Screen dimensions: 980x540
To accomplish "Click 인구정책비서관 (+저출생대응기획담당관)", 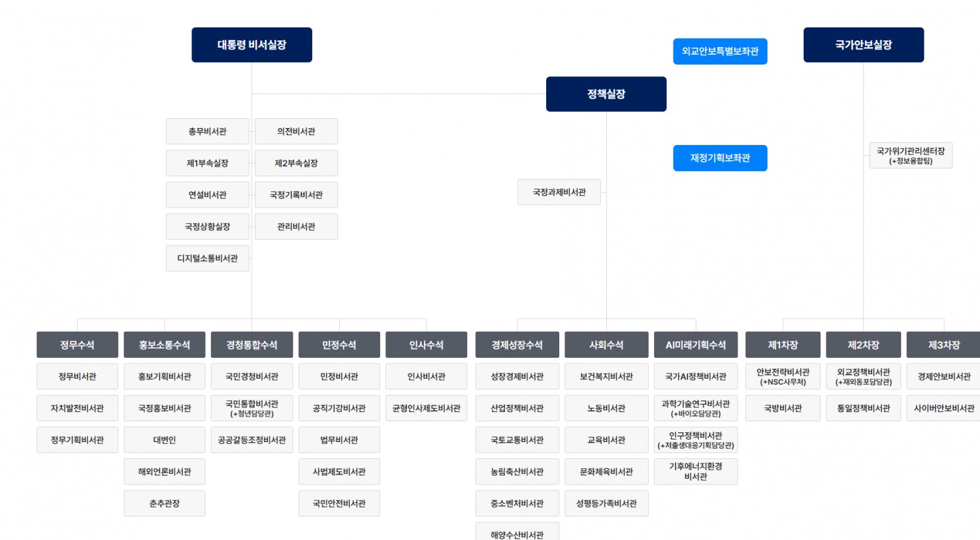I will 696,439.
